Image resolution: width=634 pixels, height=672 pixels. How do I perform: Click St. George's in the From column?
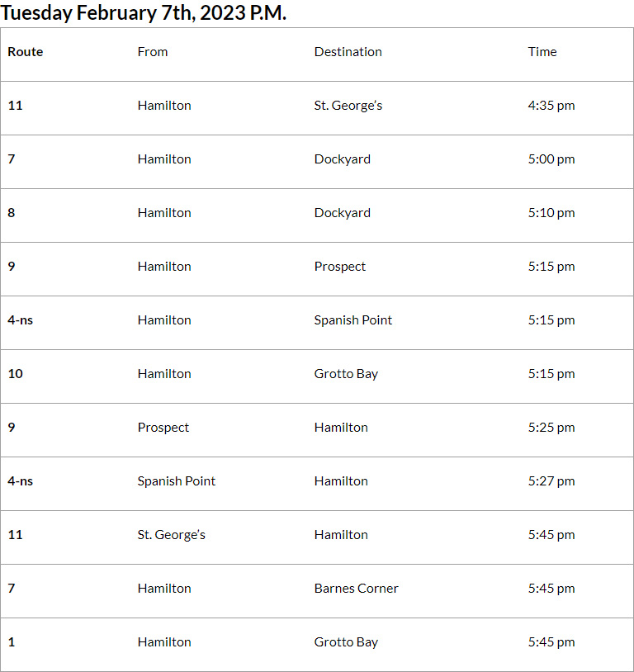pyautogui.click(x=171, y=534)
